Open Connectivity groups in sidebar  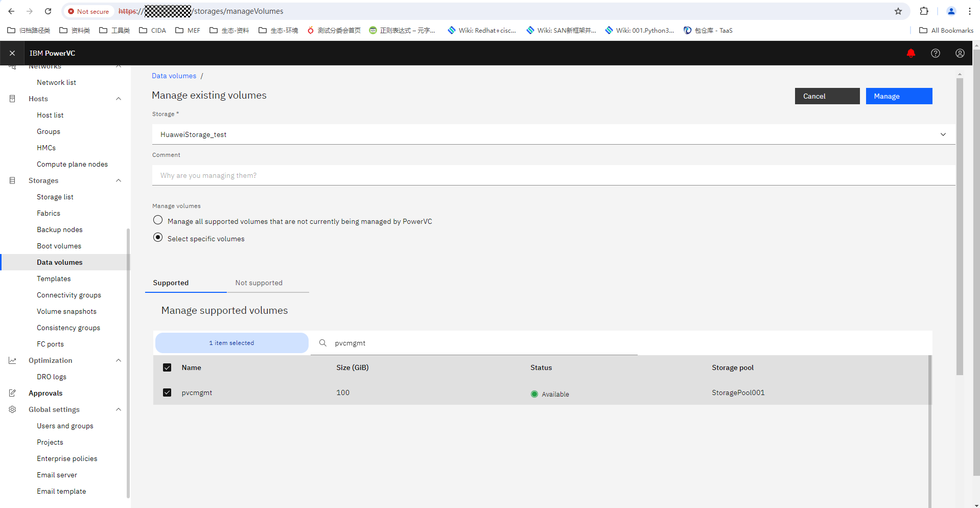[69, 295]
